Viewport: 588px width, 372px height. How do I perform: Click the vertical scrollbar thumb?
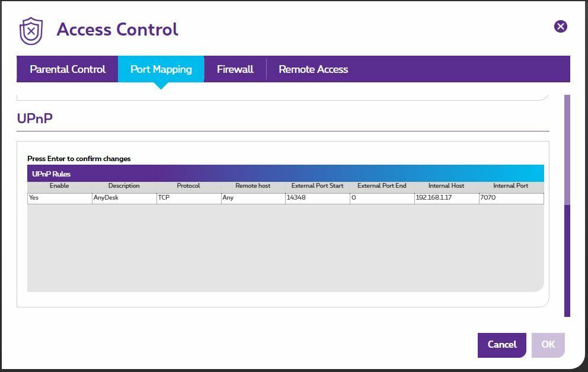567,261
